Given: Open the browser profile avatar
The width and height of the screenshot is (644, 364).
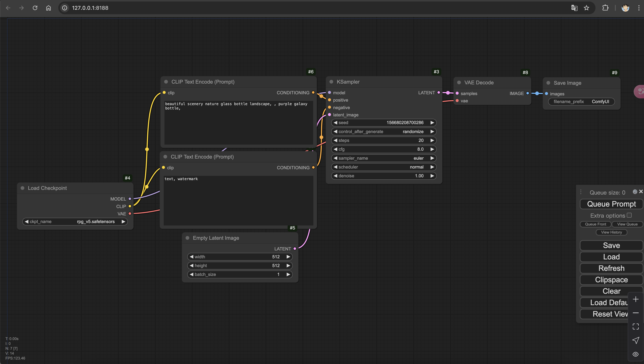Looking at the screenshot, I should coord(625,8).
